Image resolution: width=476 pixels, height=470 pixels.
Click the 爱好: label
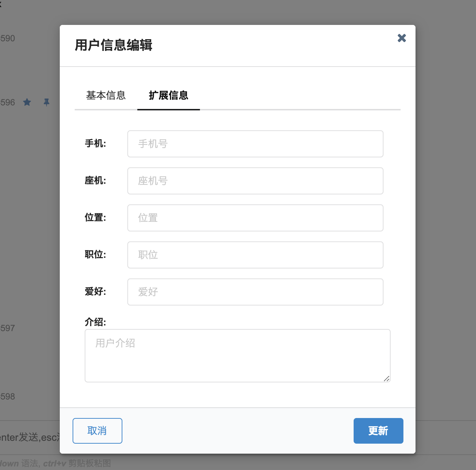(95, 292)
